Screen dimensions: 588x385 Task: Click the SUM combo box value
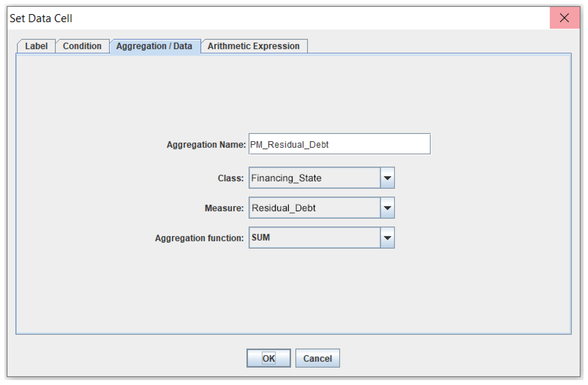point(314,238)
